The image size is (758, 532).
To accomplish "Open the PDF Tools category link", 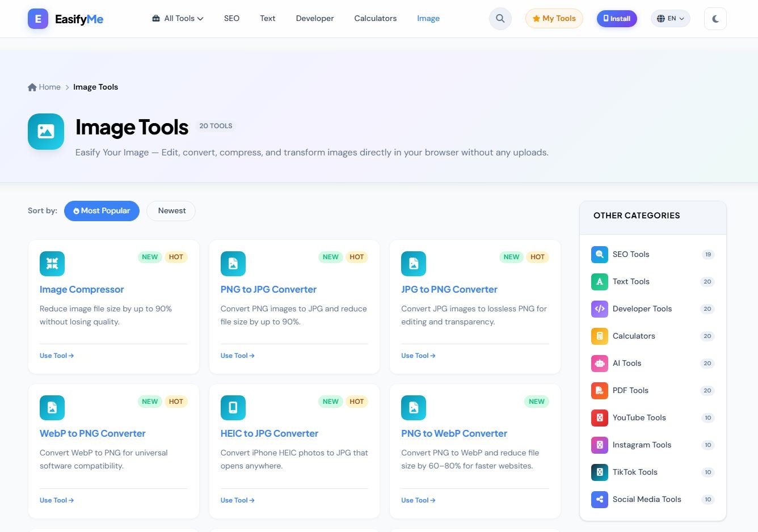I will pyautogui.click(x=653, y=391).
